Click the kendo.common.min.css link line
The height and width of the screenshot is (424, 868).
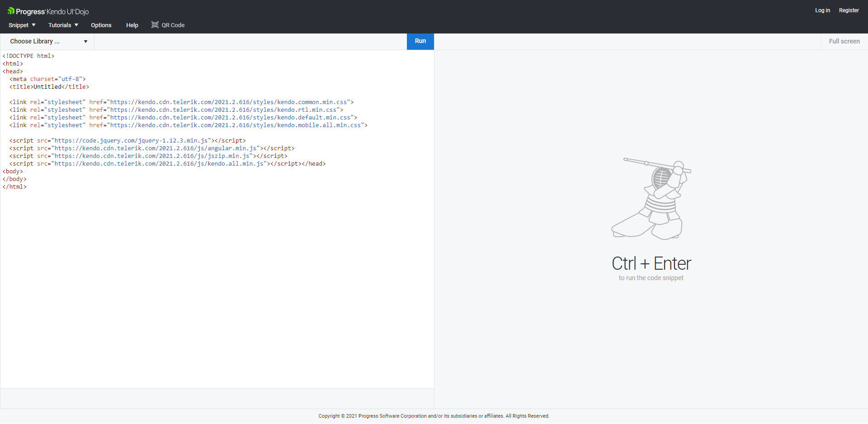coord(181,102)
